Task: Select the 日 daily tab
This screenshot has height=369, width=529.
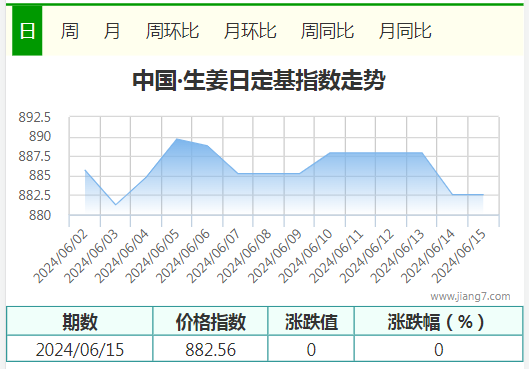Action: point(27,31)
